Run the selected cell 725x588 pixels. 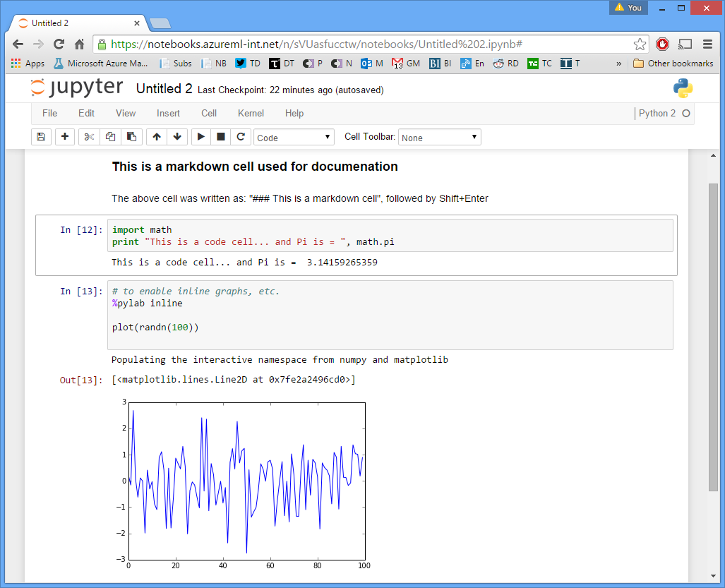[x=200, y=136]
